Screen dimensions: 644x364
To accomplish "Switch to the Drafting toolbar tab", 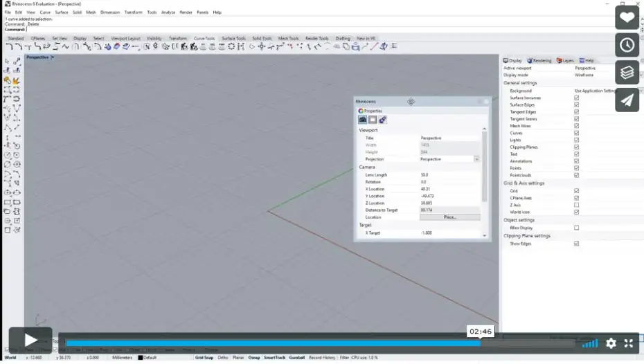I will 343,38.
